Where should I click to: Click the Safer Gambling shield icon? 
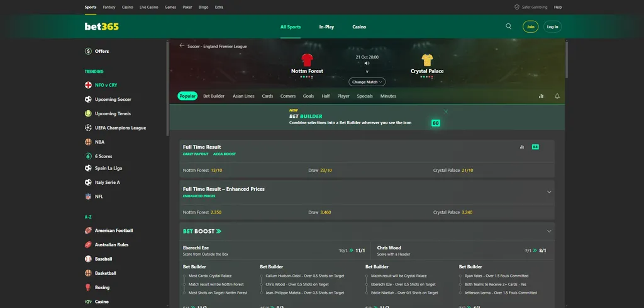(x=517, y=7)
